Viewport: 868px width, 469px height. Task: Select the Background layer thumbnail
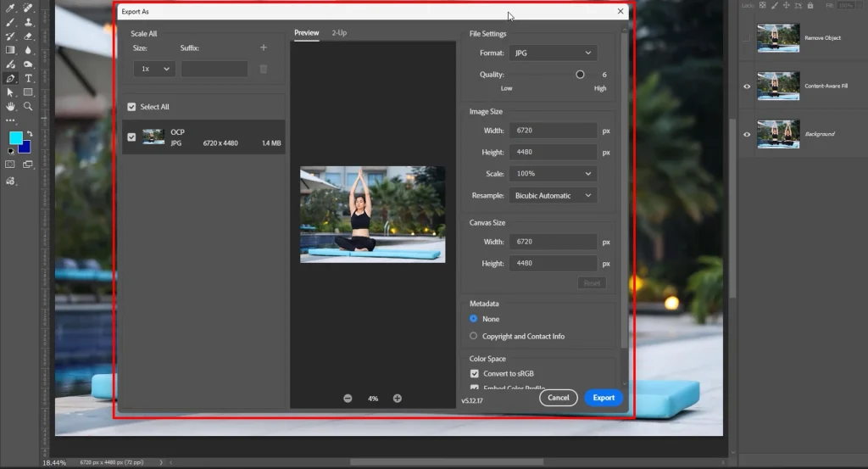(x=778, y=134)
